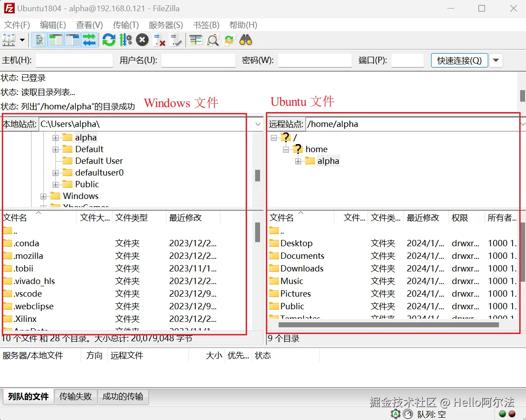Screen dimensions: 526x420
Task: Select remote Documents folder icon
Action: click(274, 256)
